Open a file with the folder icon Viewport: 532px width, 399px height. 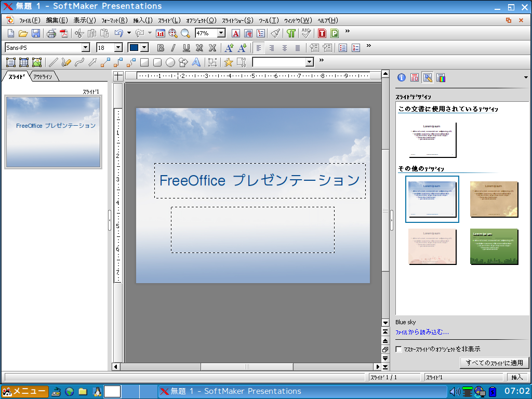[23, 33]
